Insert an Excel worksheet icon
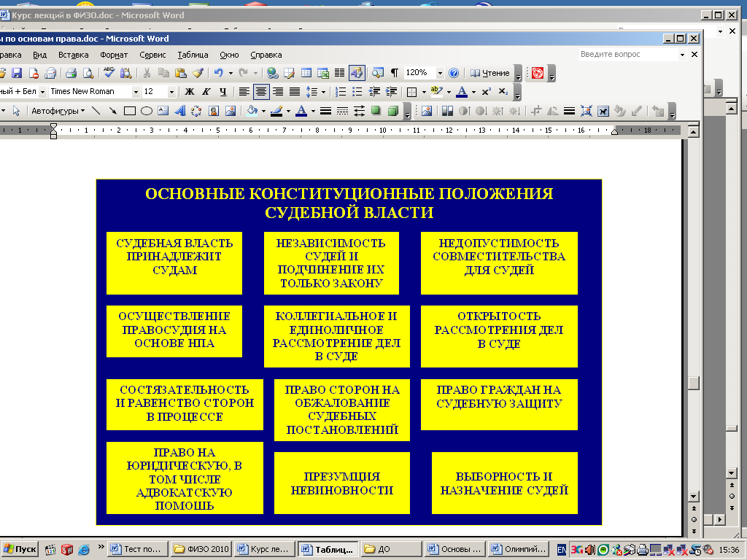 point(323,73)
